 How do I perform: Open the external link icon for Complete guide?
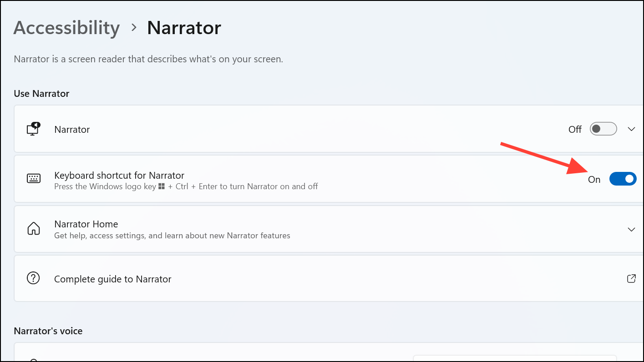point(631,279)
